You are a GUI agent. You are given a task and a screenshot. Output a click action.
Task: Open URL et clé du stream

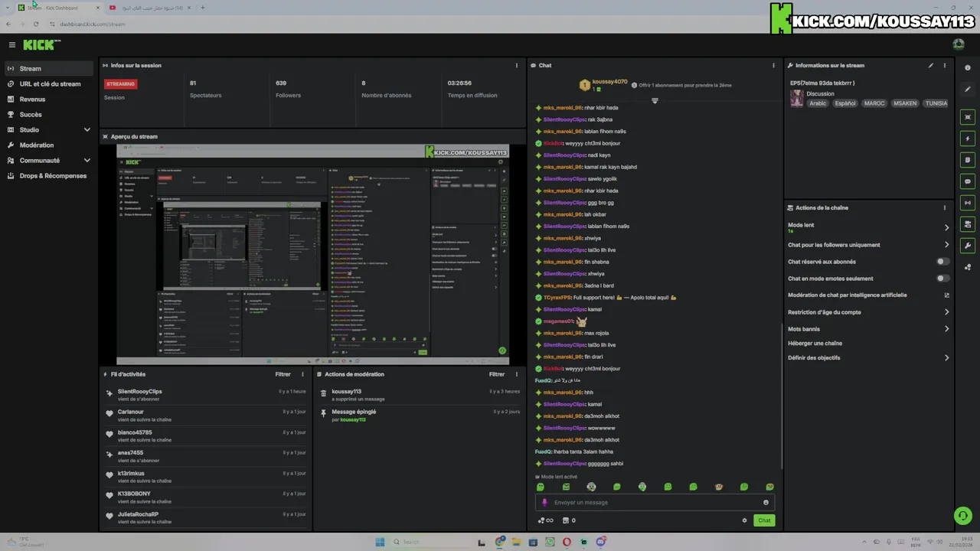pyautogui.click(x=49, y=84)
